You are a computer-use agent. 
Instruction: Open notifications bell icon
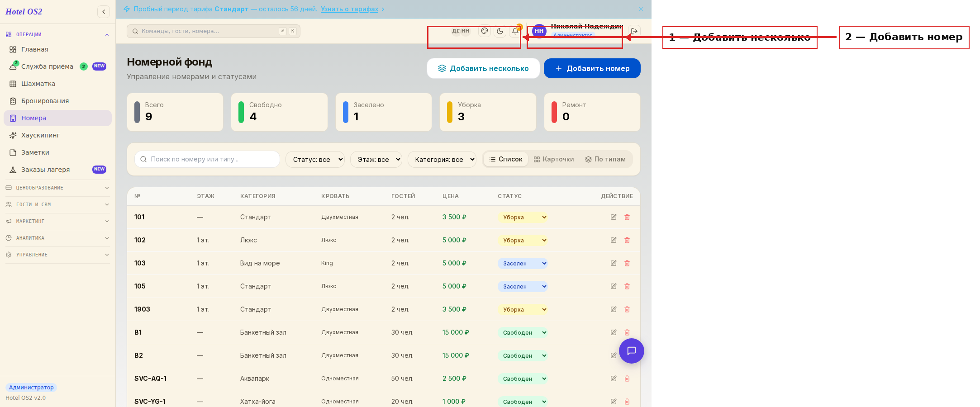[x=515, y=31]
